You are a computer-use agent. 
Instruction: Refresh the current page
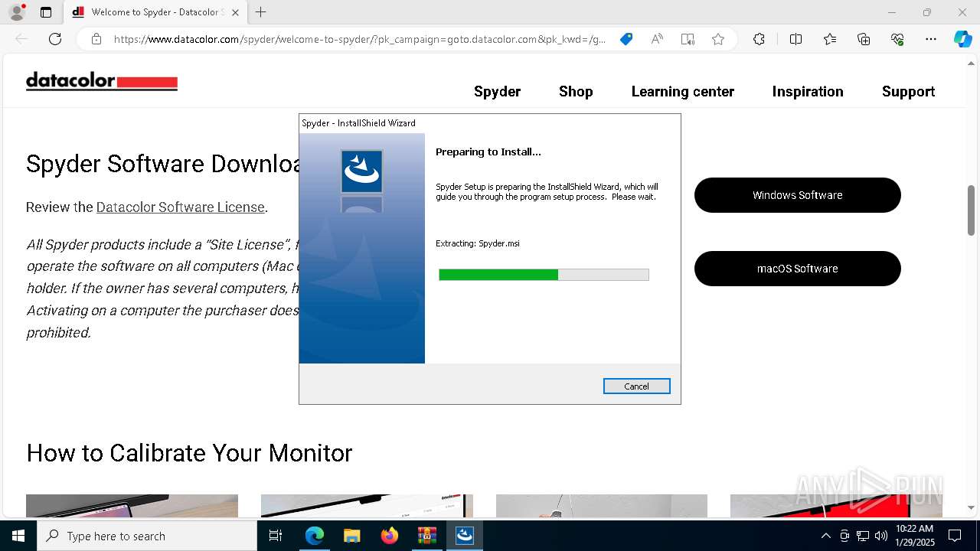[x=55, y=39]
